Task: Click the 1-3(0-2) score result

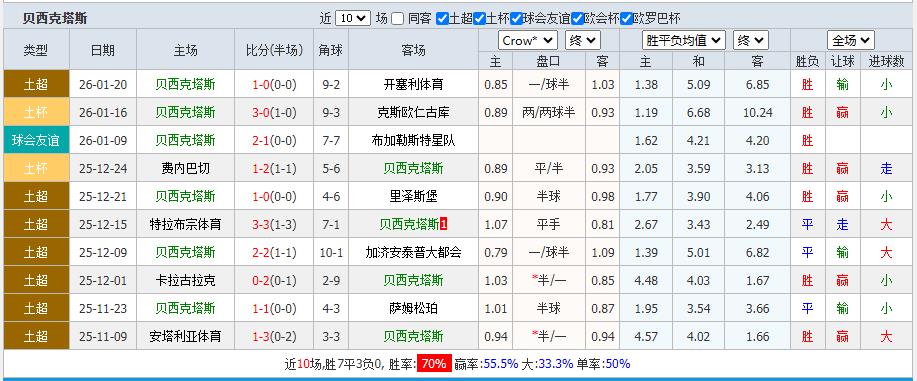Action: [274, 337]
